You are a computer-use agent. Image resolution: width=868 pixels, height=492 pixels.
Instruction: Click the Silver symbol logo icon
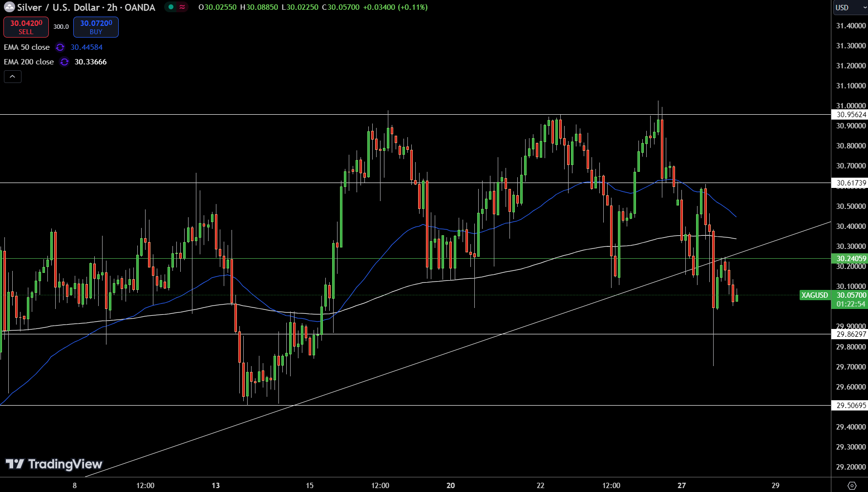point(9,7)
